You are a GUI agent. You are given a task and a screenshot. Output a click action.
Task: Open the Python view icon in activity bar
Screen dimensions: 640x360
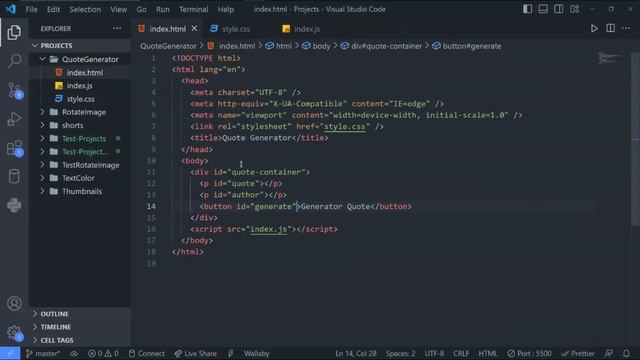tap(14, 205)
